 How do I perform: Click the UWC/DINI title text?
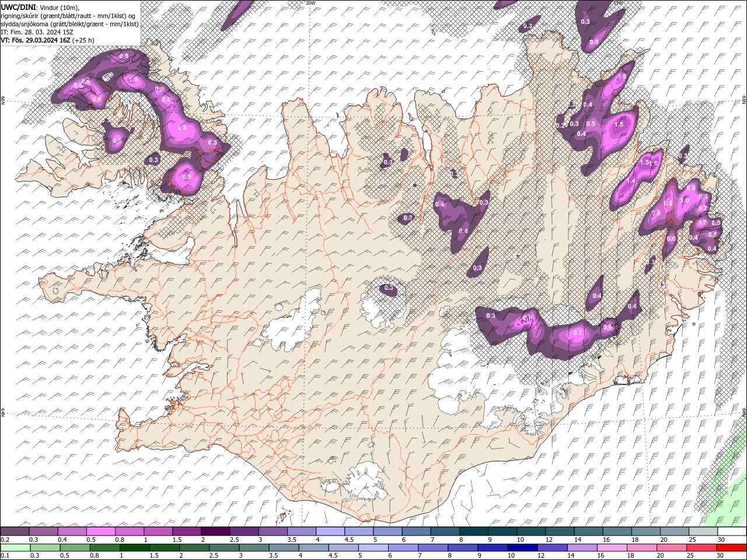19,7
